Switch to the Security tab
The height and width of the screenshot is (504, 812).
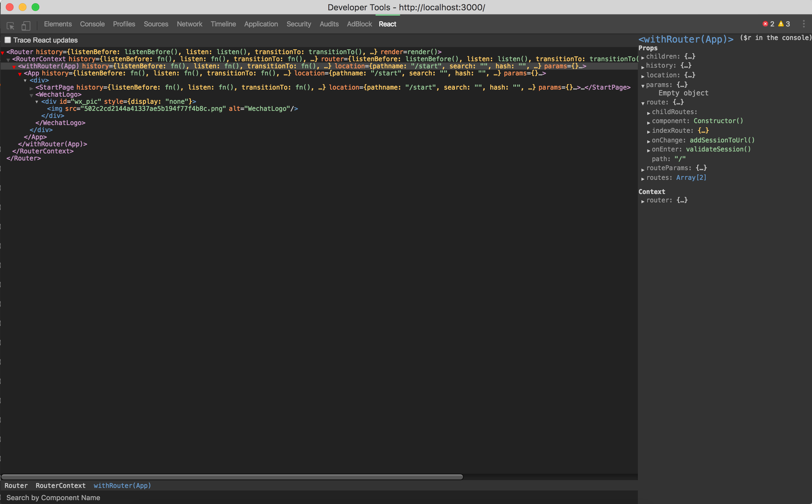(299, 24)
